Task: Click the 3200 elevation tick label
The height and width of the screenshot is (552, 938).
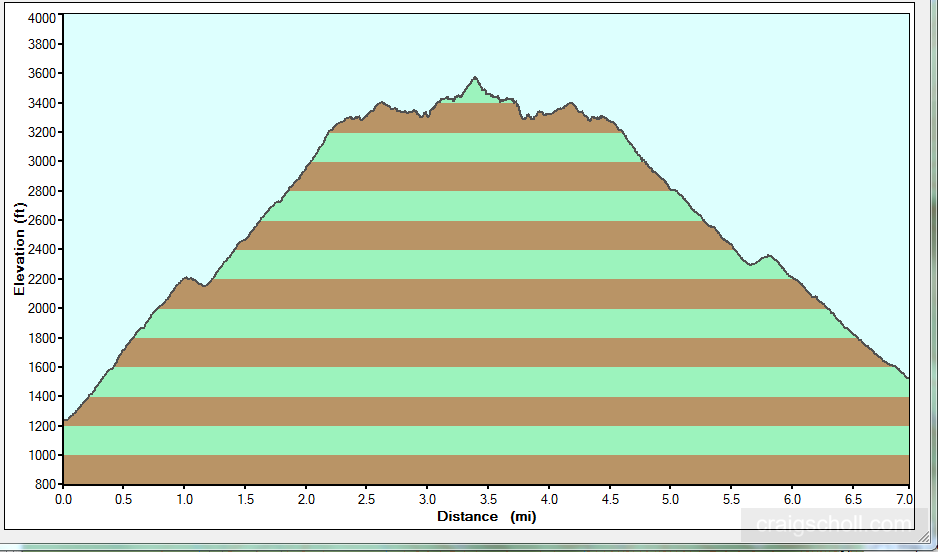Action: point(42,133)
